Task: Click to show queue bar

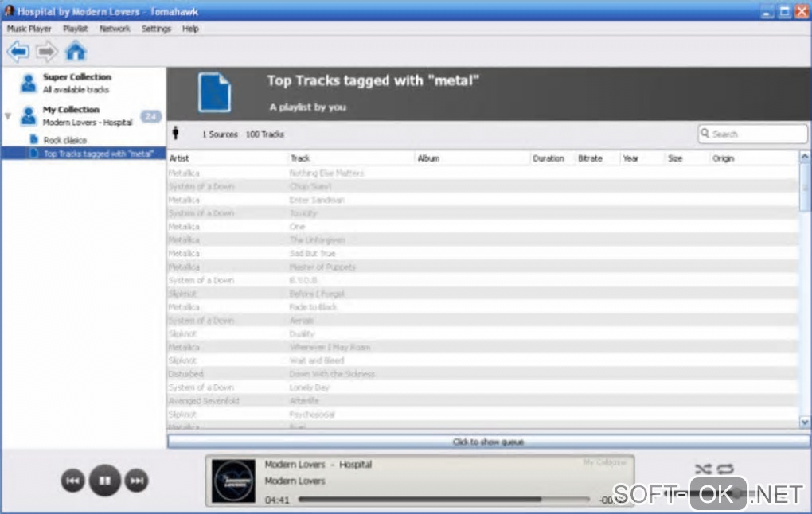Action: coord(488,442)
